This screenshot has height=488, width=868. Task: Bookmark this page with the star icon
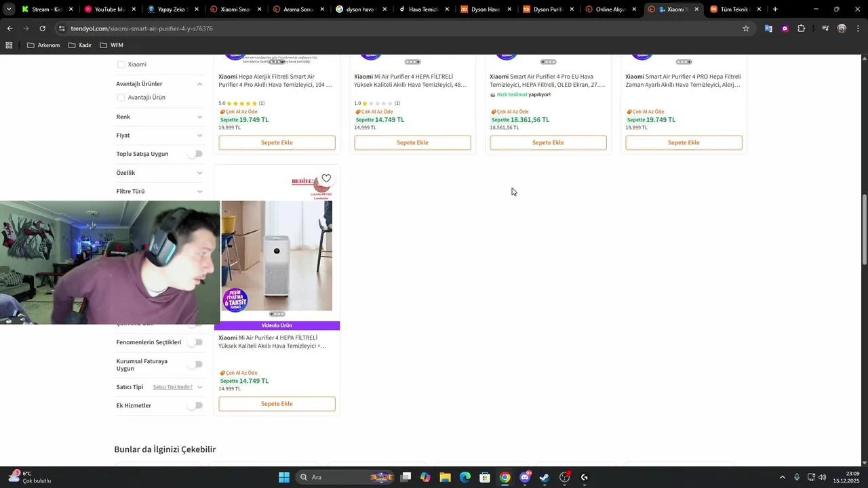tap(746, 28)
